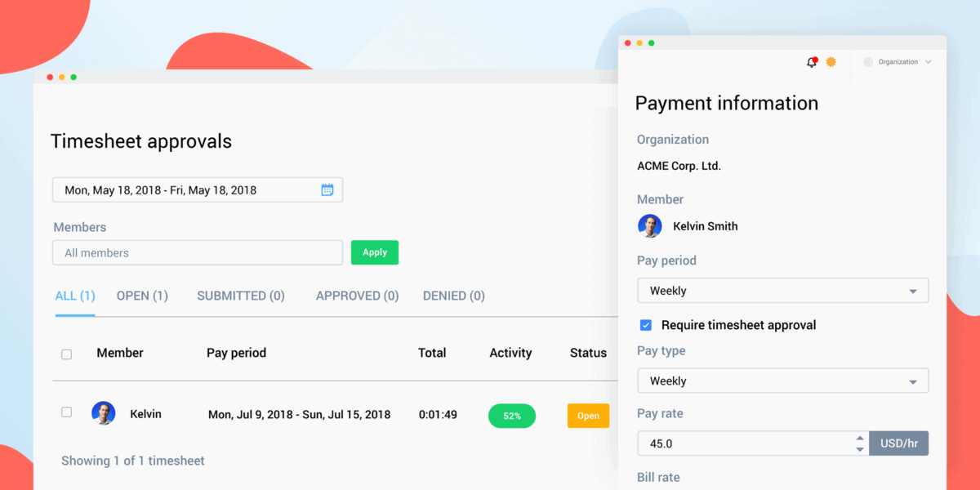Open the notifications bell

[811, 61]
